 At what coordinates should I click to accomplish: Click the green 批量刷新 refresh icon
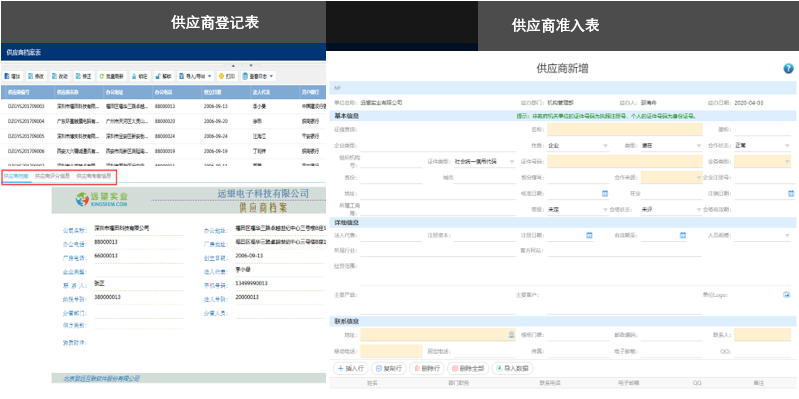(x=101, y=76)
